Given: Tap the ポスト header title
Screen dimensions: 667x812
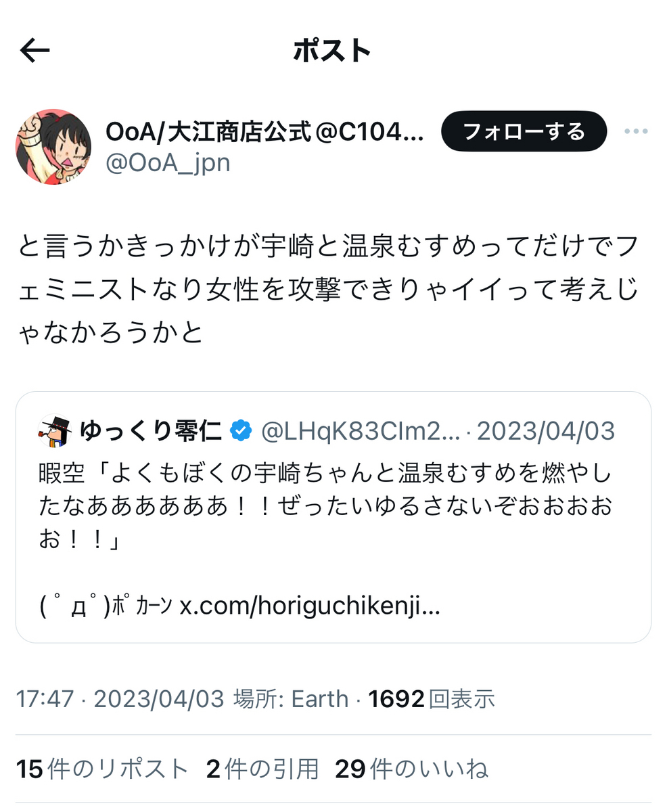Looking at the screenshot, I should click(x=333, y=51).
